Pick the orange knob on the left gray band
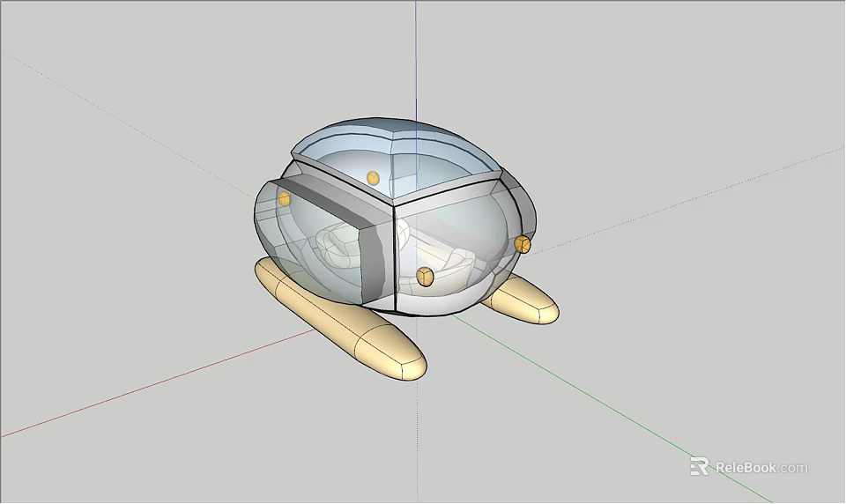The height and width of the screenshot is (504, 846). click(285, 198)
